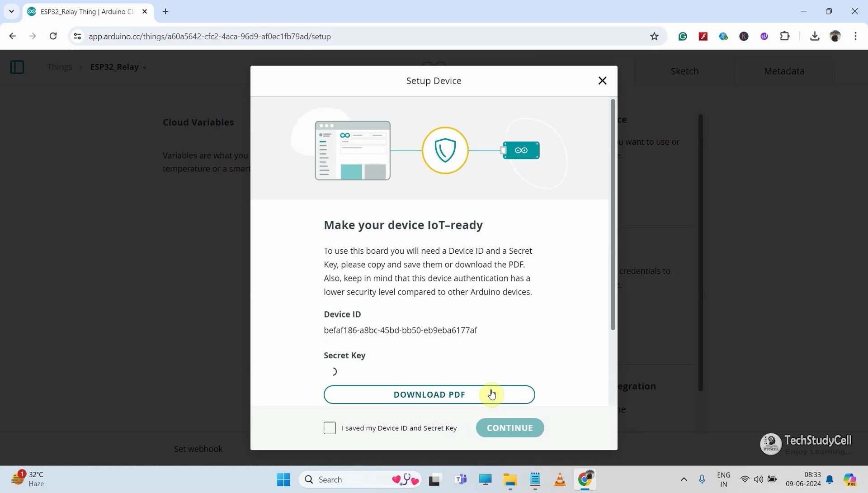
Task: Click the DOWNLOAD PDF button
Action: 429,394
